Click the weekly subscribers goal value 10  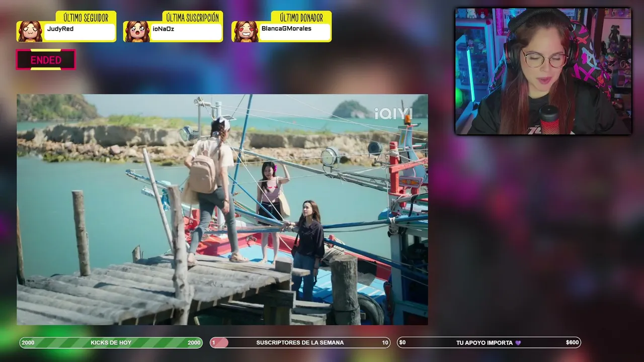[385, 343]
